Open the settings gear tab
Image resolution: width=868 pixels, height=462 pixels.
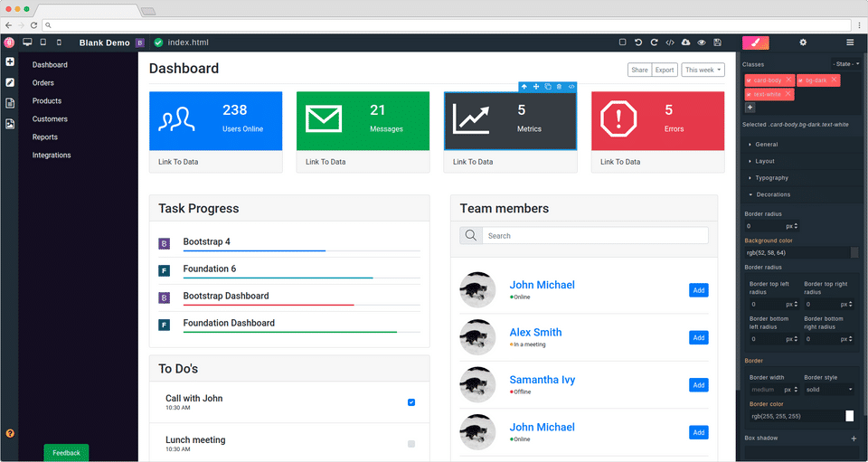(x=803, y=42)
